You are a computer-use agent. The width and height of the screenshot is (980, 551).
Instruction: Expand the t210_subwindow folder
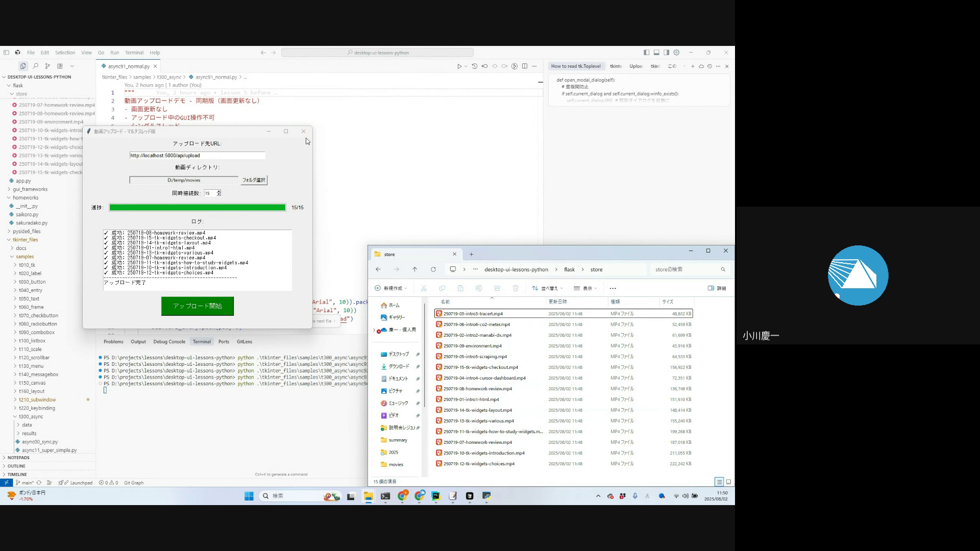click(x=37, y=400)
